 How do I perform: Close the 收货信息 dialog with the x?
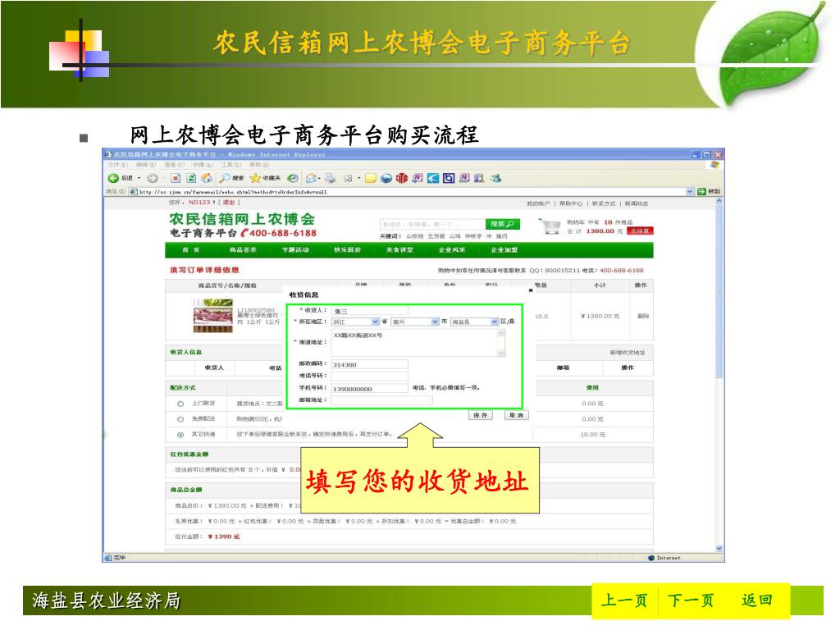tap(531, 290)
